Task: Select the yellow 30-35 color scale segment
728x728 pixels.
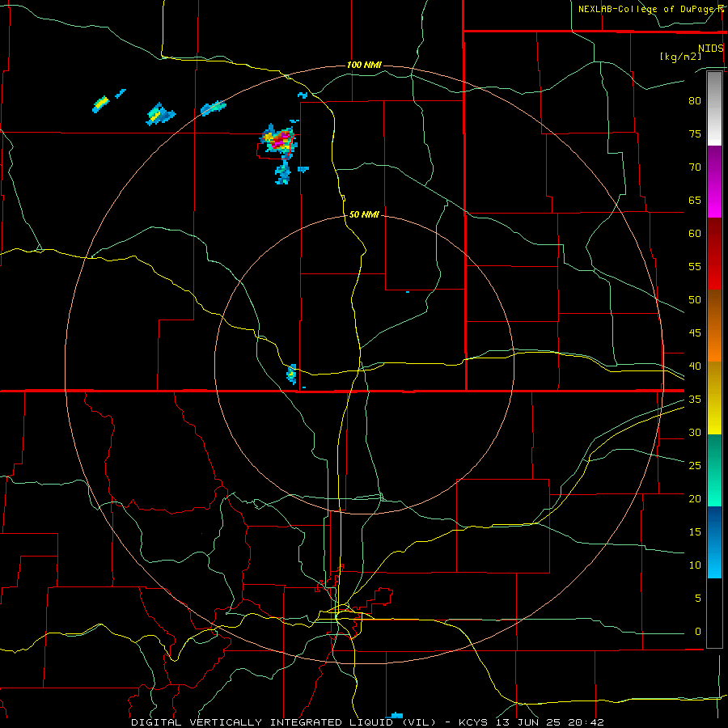Action: pos(714,398)
